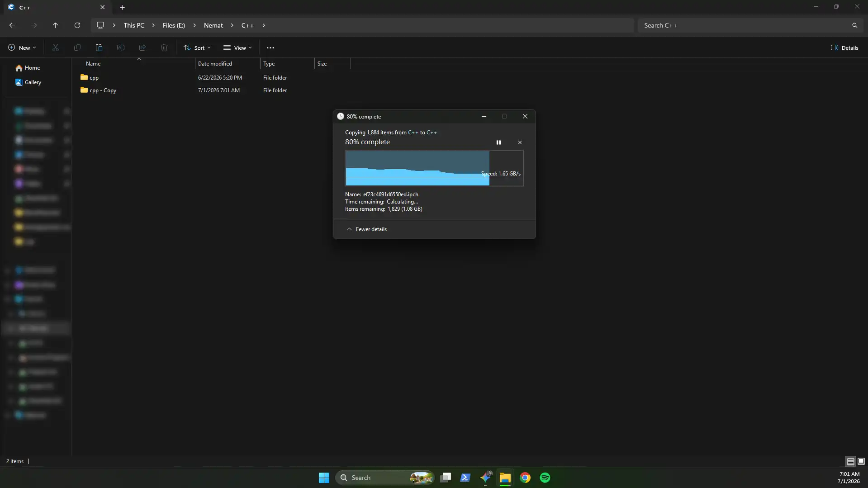Click the Share icon in toolbar
868x488 pixels.
tap(142, 47)
